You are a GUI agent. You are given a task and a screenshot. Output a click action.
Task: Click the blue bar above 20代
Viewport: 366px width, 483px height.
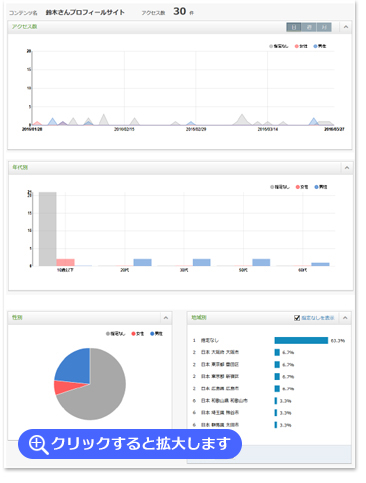coord(142,262)
